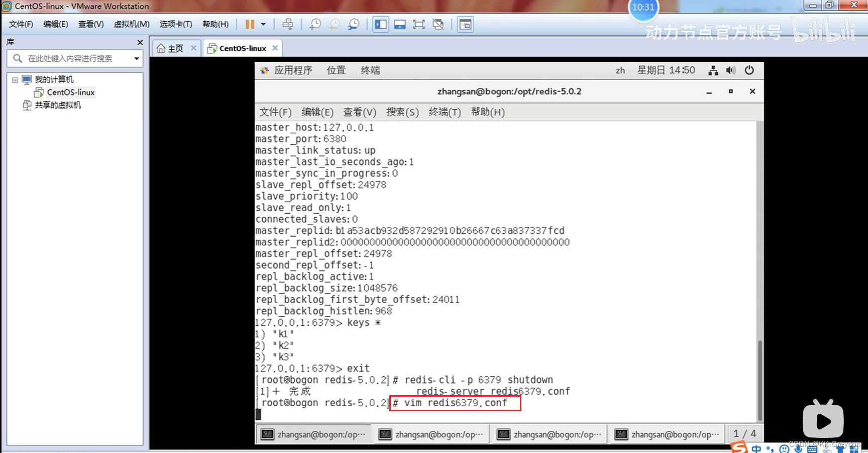Click the volume speaker icon in the GNOME panel
Screen dimensions: 868x453
[x=731, y=70]
